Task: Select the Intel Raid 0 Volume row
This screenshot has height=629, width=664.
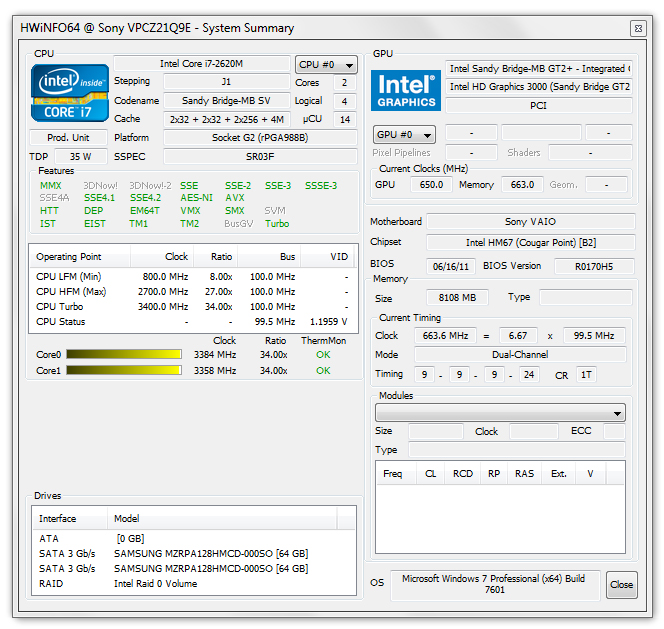Action: pos(194,584)
